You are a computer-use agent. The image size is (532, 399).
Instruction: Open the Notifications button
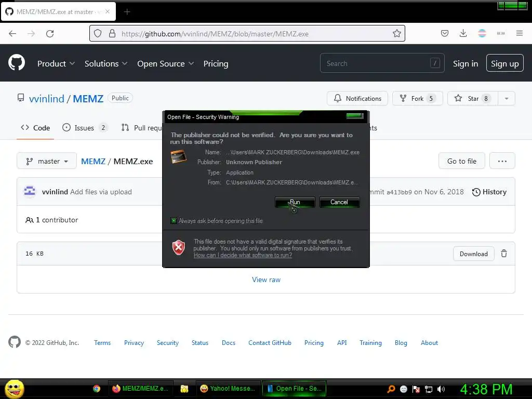coord(357,98)
